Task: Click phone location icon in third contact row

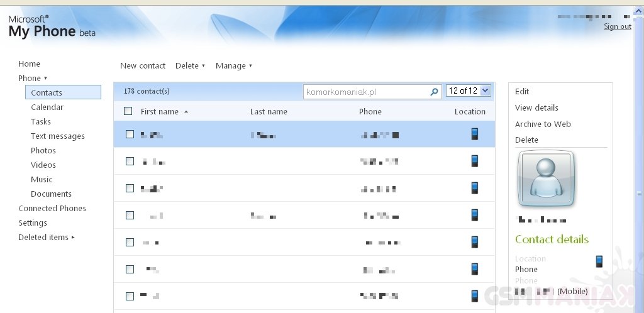Action: [474, 188]
